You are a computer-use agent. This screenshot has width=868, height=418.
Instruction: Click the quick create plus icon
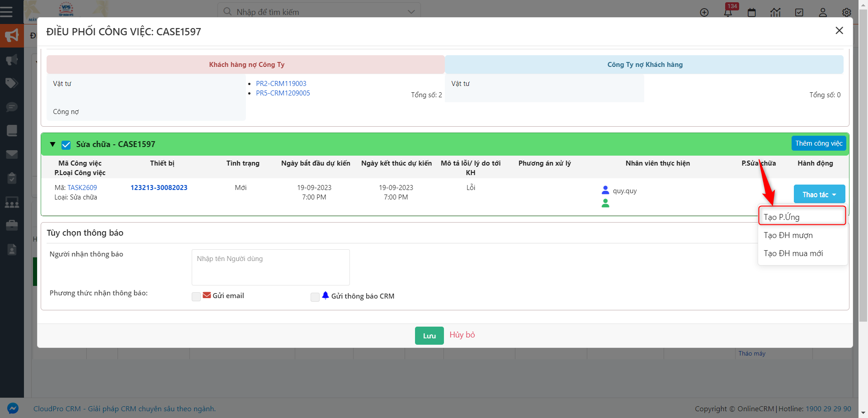[x=704, y=12]
